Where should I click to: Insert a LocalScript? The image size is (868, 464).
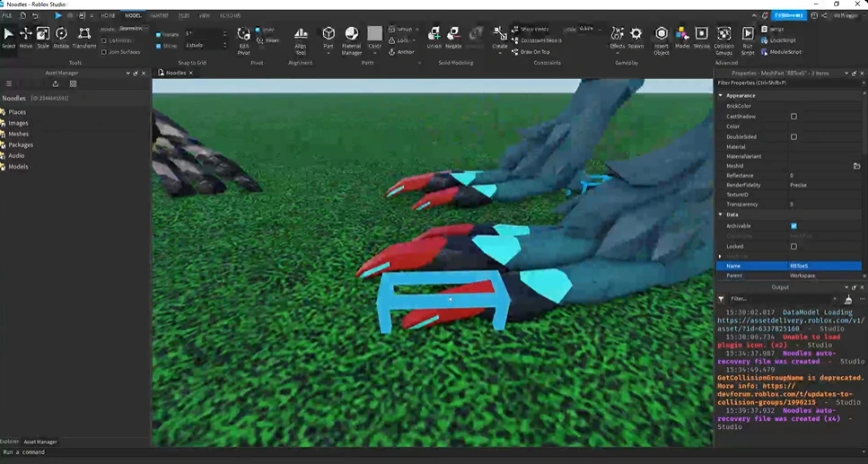(779, 40)
